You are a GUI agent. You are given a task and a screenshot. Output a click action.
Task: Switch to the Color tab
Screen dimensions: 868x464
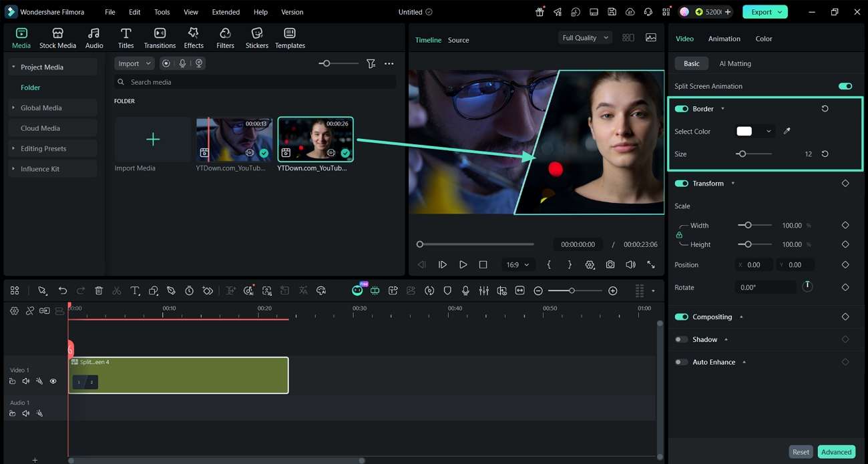[x=764, y=39]
